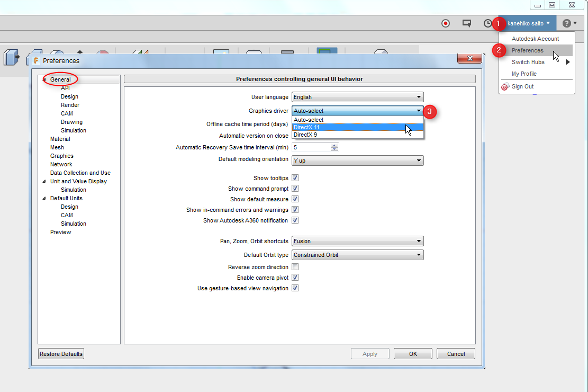Select Autodesk Account from the account menu

536,38
